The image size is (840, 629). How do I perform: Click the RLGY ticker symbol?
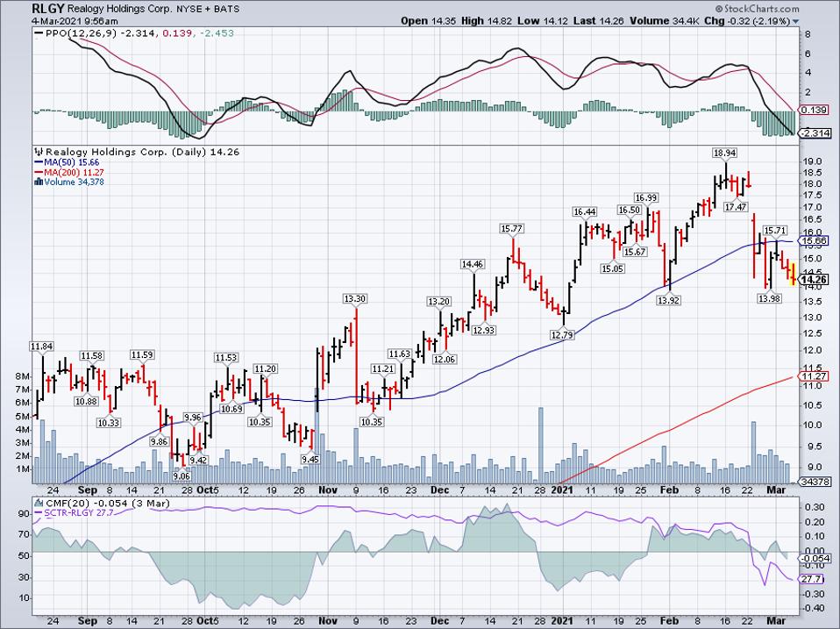(x=47, y=9)
